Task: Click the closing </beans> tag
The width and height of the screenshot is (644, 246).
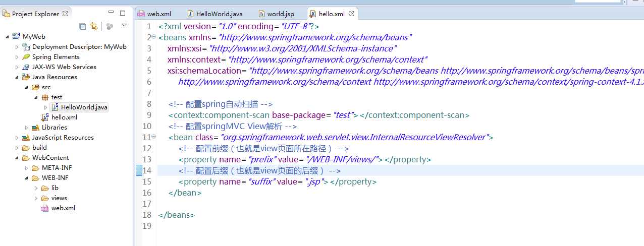Action: (177, 215)
